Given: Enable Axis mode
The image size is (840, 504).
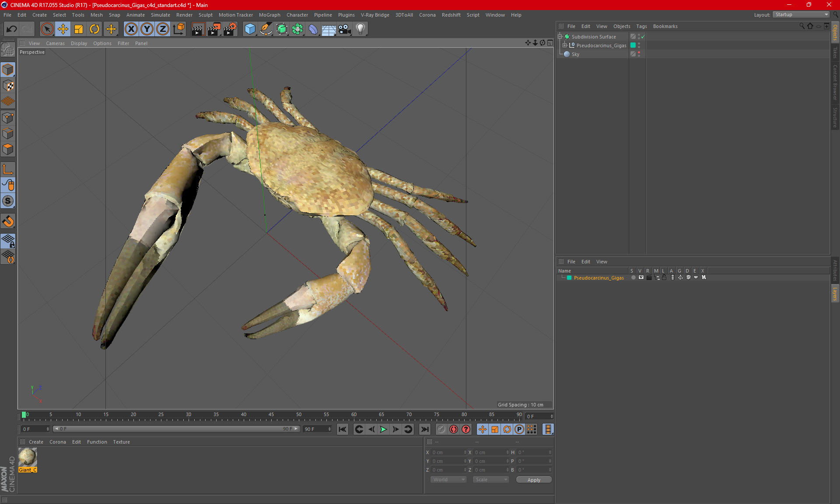Looking at the screenshot, I should pos(8,169).
